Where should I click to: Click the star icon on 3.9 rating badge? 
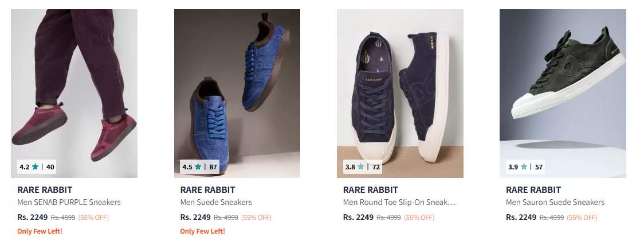(x=524, y=167)
